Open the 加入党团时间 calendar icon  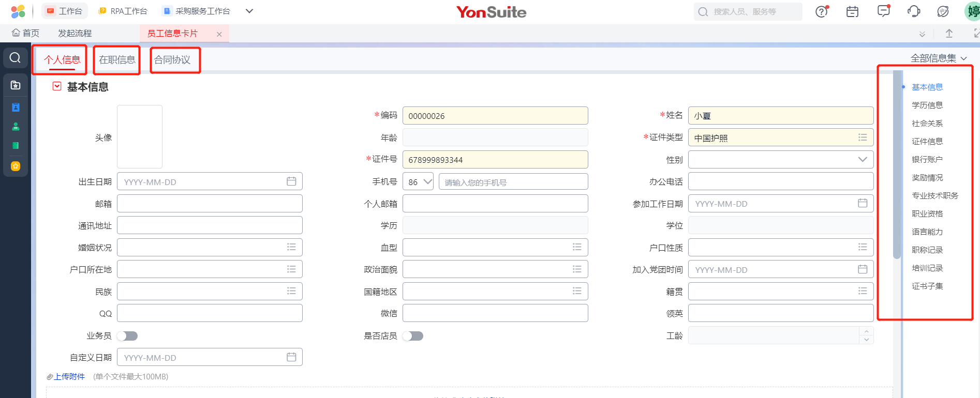863,269
